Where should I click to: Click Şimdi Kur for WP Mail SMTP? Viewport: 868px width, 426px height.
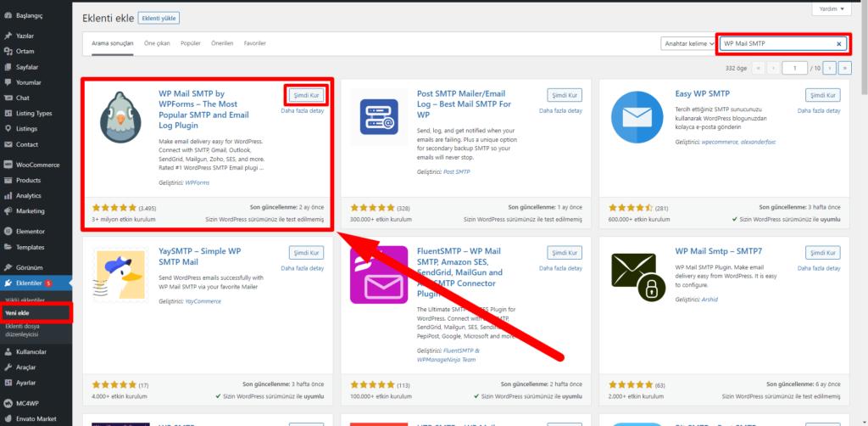click(x=305, y=95)
